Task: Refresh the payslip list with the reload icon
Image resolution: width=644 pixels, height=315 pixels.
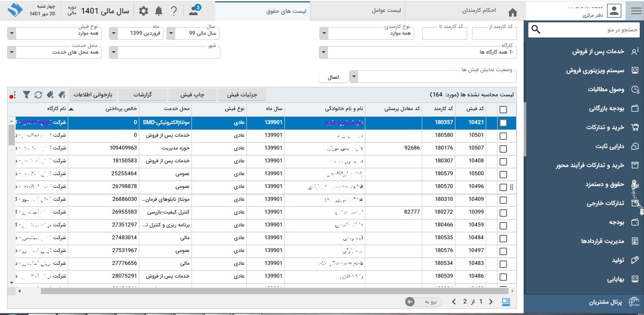Action: [38, 95]
